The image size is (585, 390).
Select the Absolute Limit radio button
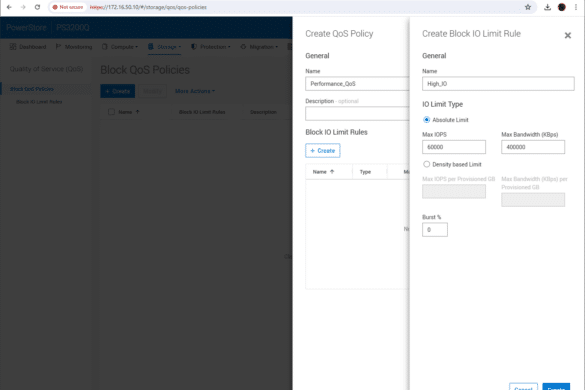pos(426,120)
